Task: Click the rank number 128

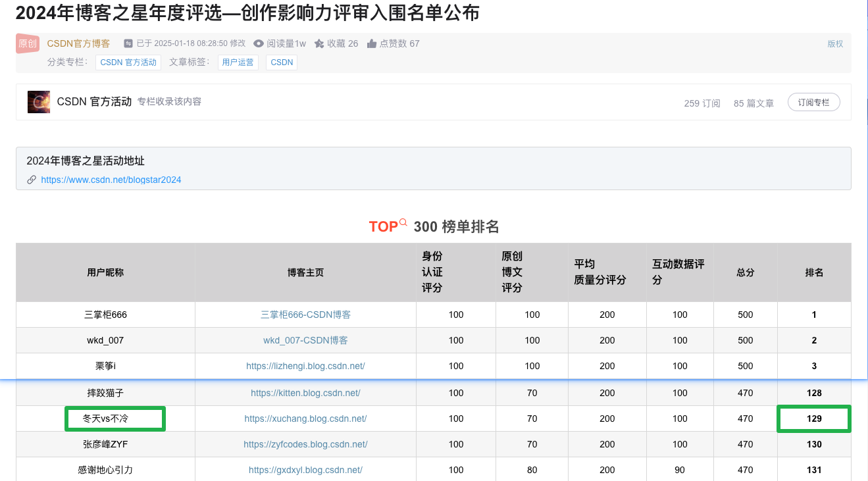Action: [814, 393]
